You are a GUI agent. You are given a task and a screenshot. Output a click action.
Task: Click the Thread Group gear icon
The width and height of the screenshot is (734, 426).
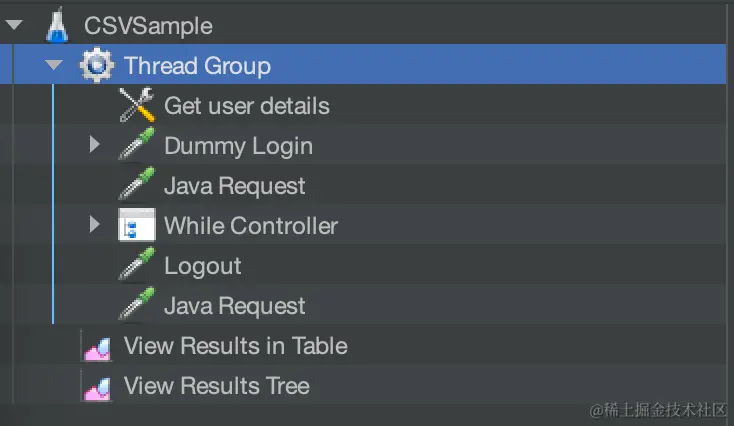point(97,66)
